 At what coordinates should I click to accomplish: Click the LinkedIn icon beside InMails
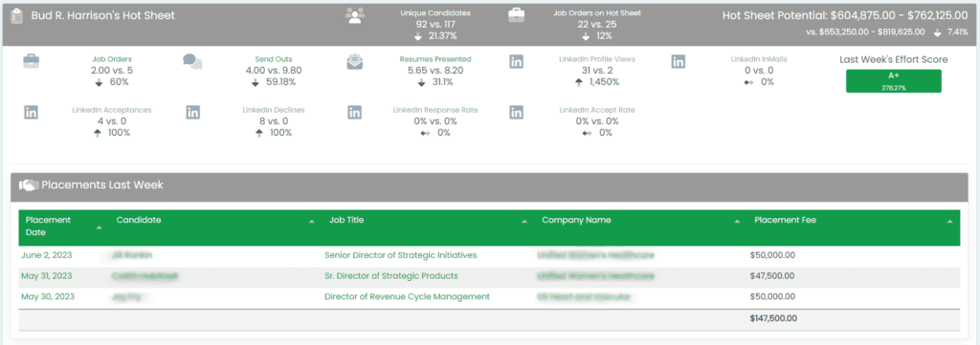[x=679, y=62]
